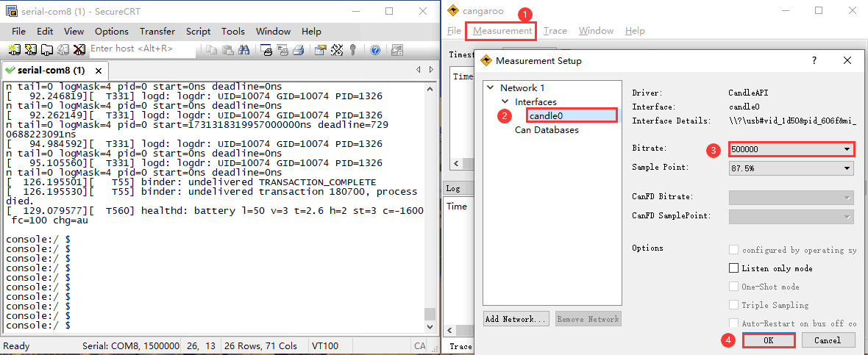868x355 pixels.
Task: Enable Listen only mode checkbox
Action: [733, 268]
